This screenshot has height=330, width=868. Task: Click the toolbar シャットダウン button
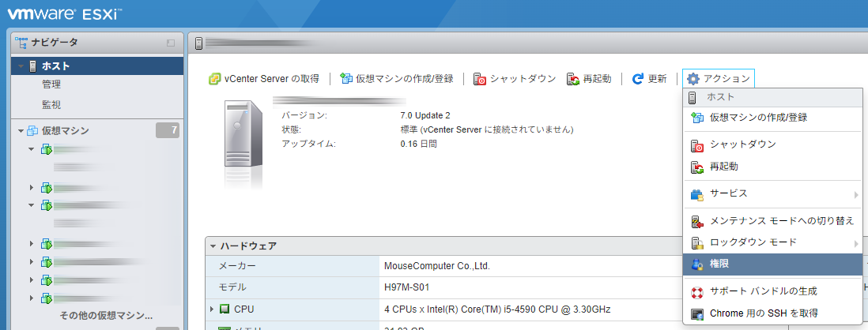click(515, 78)
